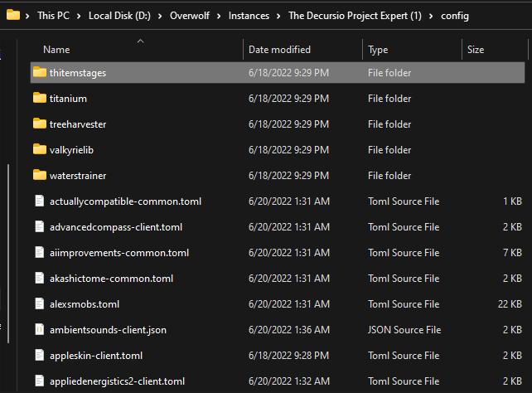Click the appliedenergistics2-client.toml file icon
The image size is (532, 393).
coord(40,381)
